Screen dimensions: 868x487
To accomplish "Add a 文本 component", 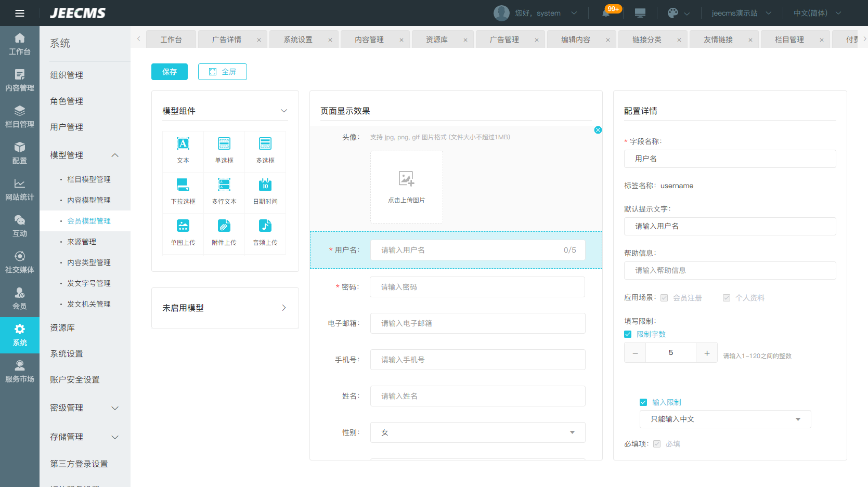I will tap(183, 151).
